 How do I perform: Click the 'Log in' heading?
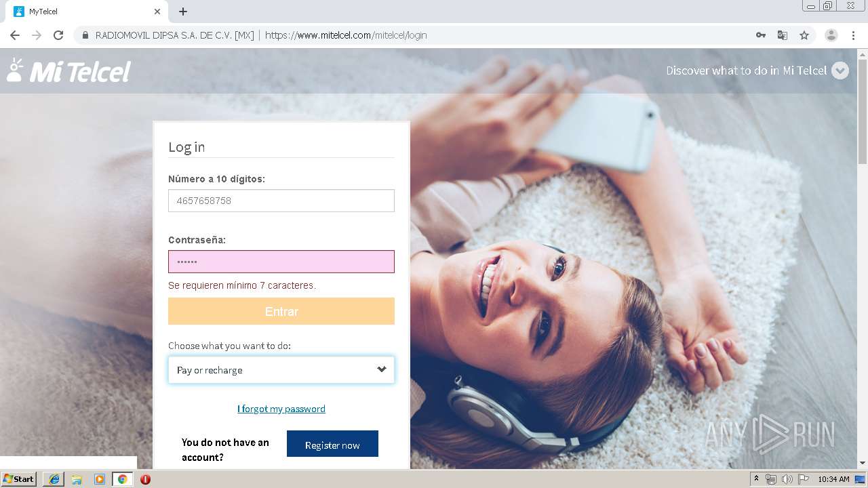[186, 147]
